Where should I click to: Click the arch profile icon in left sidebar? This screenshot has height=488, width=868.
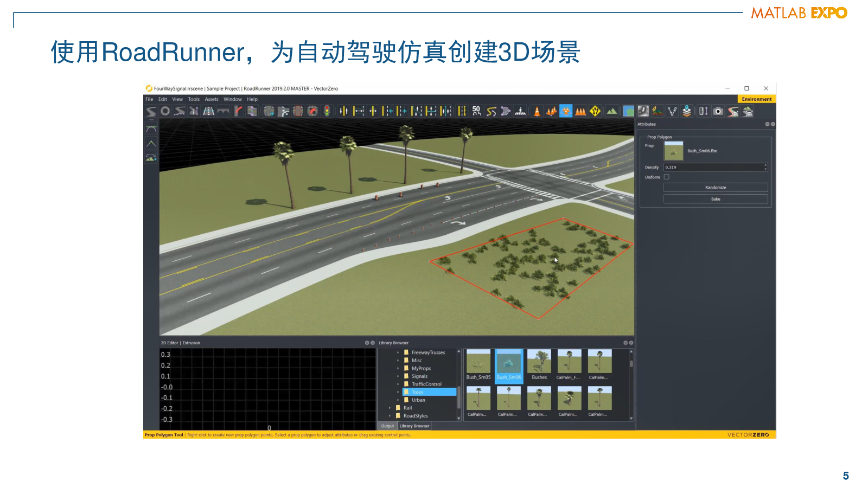151,130
